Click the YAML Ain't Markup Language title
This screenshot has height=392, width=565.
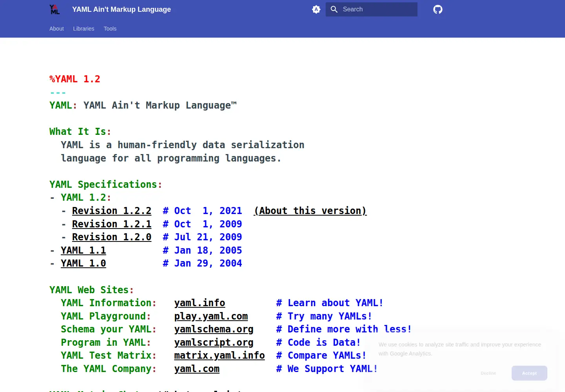122,9
